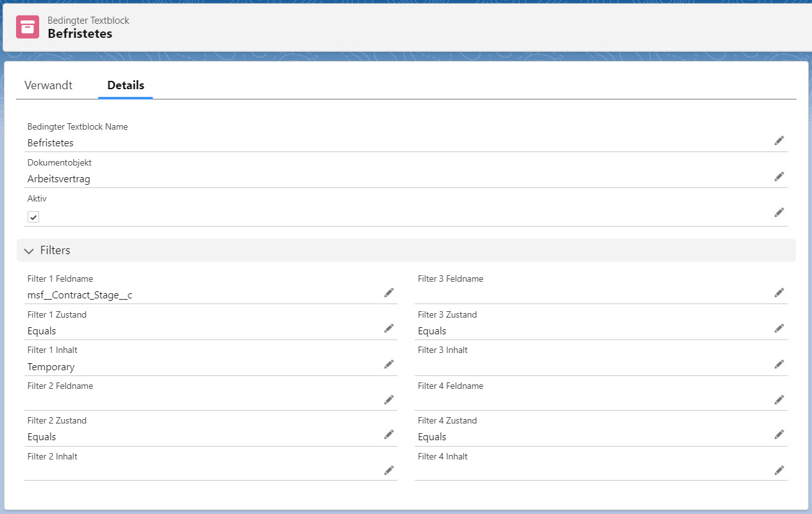This screenshot has width=812, height=514.
Task: Edit Filter 2 Zustand pencil icon
Action: click(388, 434)
